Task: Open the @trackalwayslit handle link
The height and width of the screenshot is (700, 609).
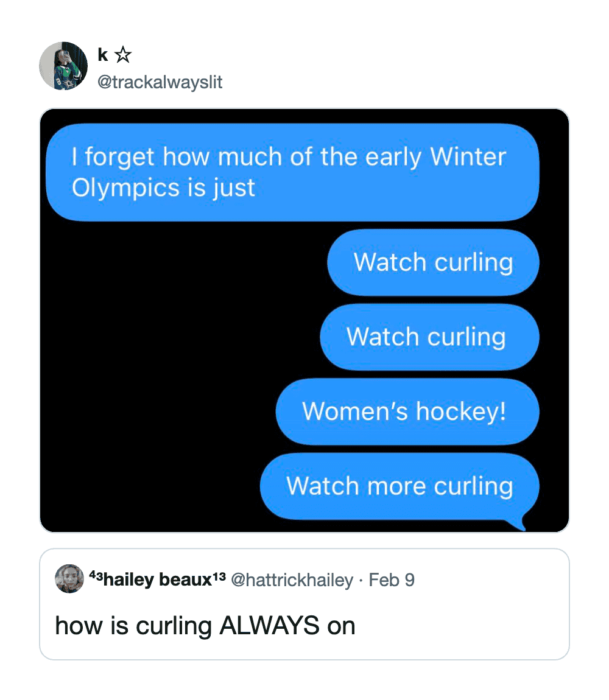Action: click(x=160, y=82)
